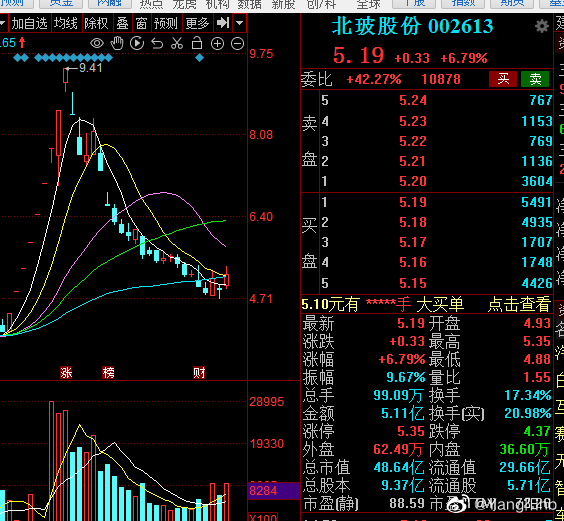Open the gear settings icon beside 北玻股份
The image size is (564, 521).
pos(541,26)
